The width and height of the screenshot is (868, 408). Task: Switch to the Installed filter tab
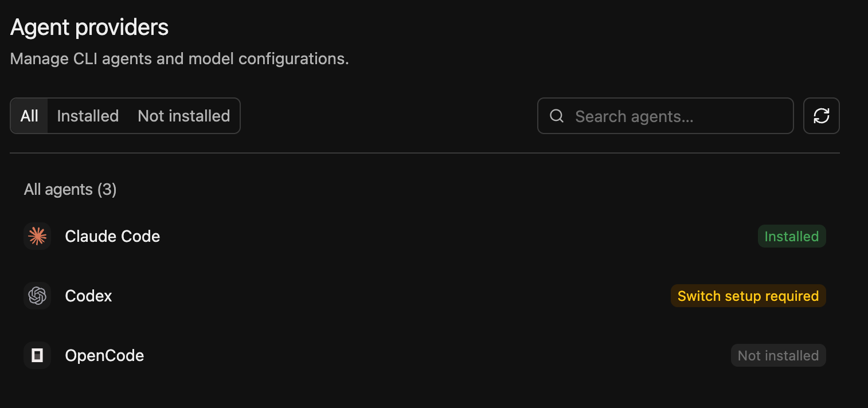[x=88, y=116]
